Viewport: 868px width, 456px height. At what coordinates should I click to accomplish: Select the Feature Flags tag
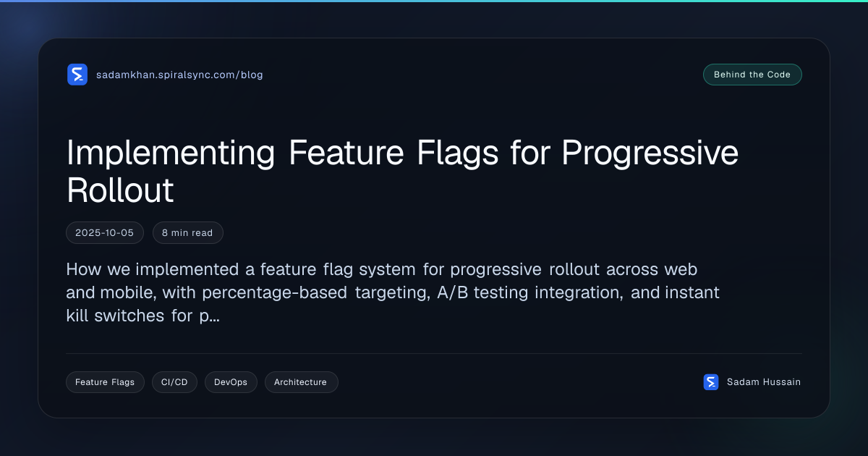[105, 382]
